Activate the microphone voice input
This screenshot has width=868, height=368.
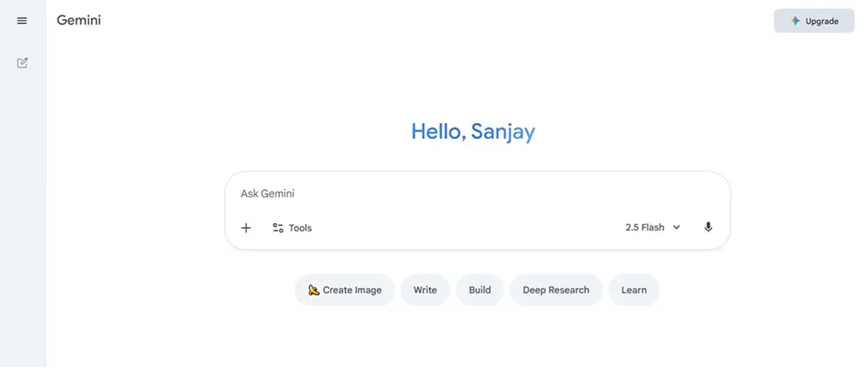click(x=708, y=227)
